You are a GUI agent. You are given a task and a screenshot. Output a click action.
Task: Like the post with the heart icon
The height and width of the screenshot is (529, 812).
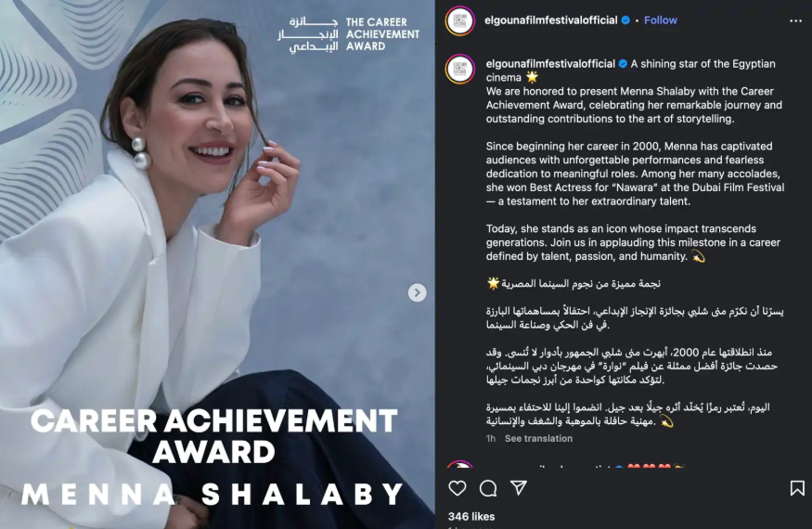tap(458, 488)
